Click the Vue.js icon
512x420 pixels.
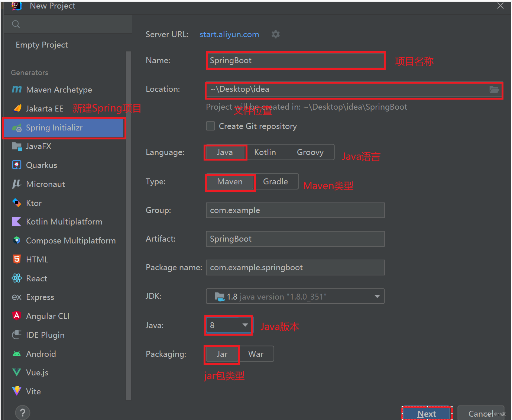17,372
